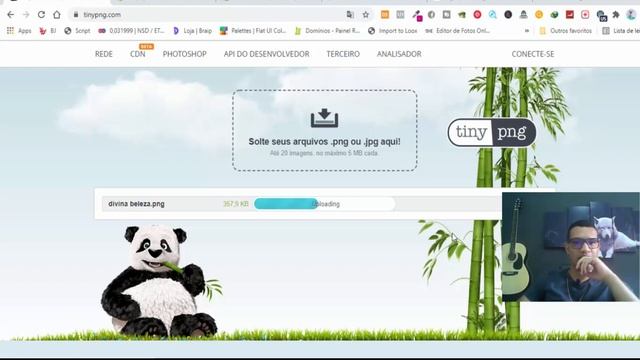Click the red chart extension icon
Screen dimensions: 640x360
(570, 15)
